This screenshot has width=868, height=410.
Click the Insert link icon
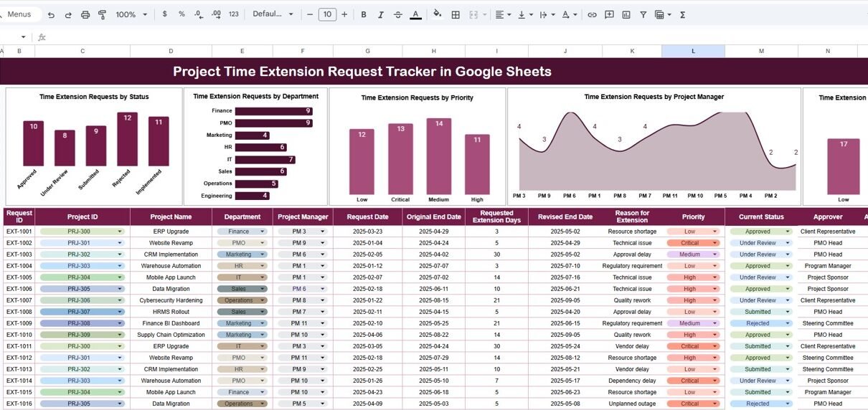pyautogui.click(x=592, y=14)
